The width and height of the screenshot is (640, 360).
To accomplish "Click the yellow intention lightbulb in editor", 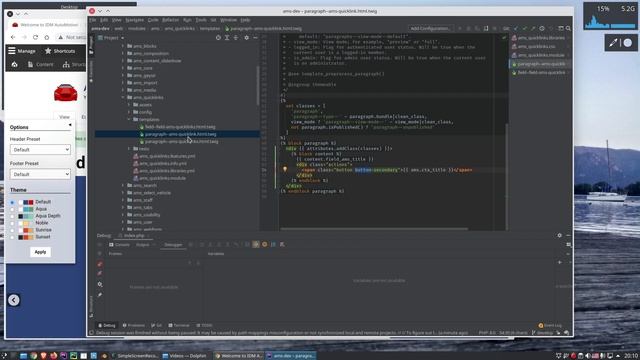I will tap(285, 169).
